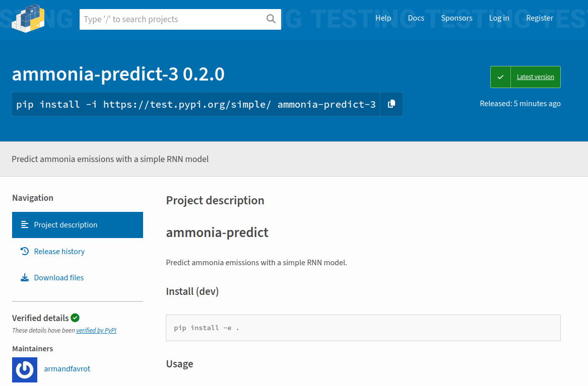
Task: Open the Release history clock icon
Action: tap(25, 251)
